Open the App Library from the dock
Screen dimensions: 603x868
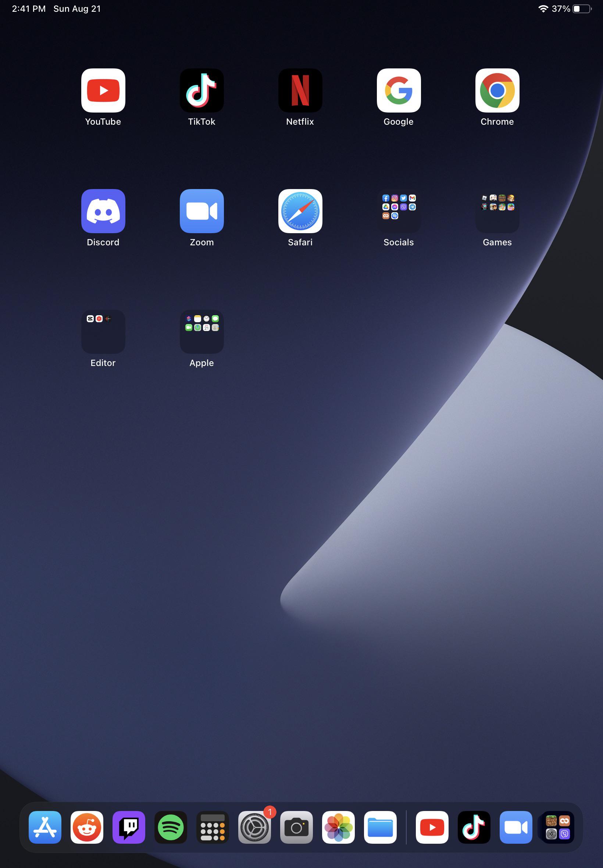[558, 827]
